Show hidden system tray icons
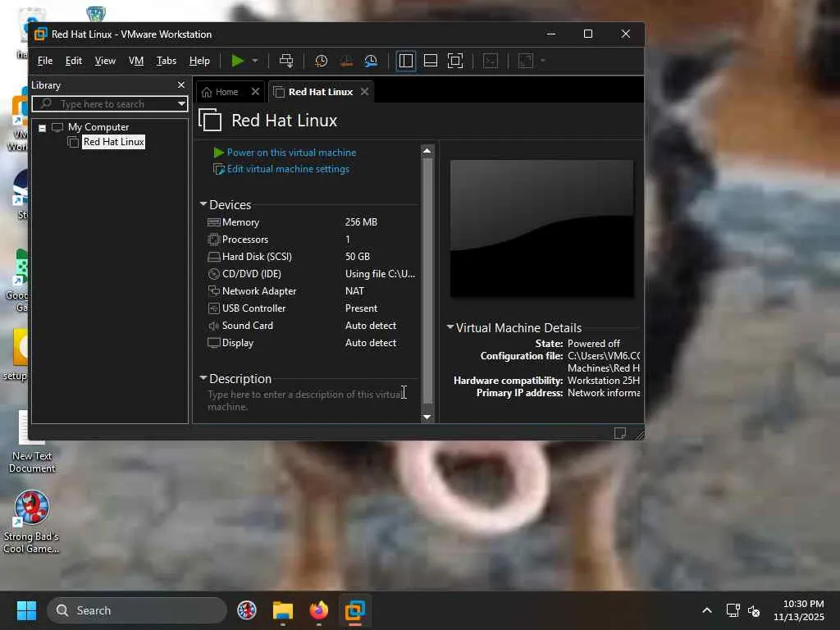The width and height of the screenshot is (840, 630). point(707,610)
